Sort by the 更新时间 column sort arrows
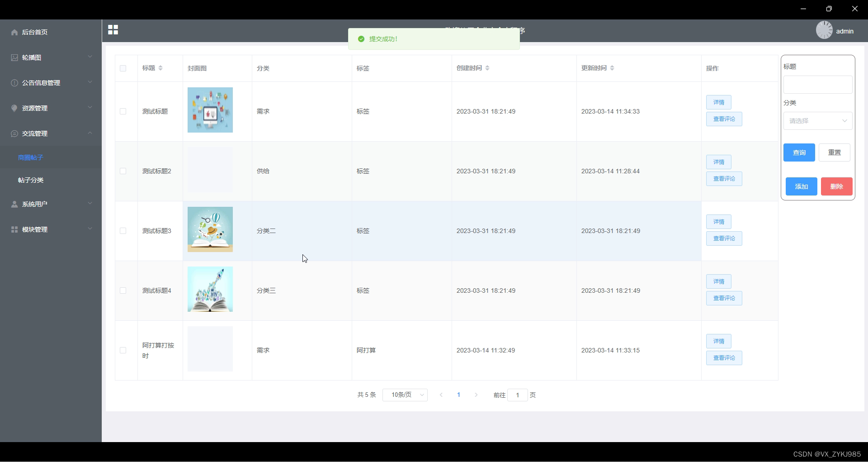Viewport: 868px width, 462px height. click(x=612, y=68)
